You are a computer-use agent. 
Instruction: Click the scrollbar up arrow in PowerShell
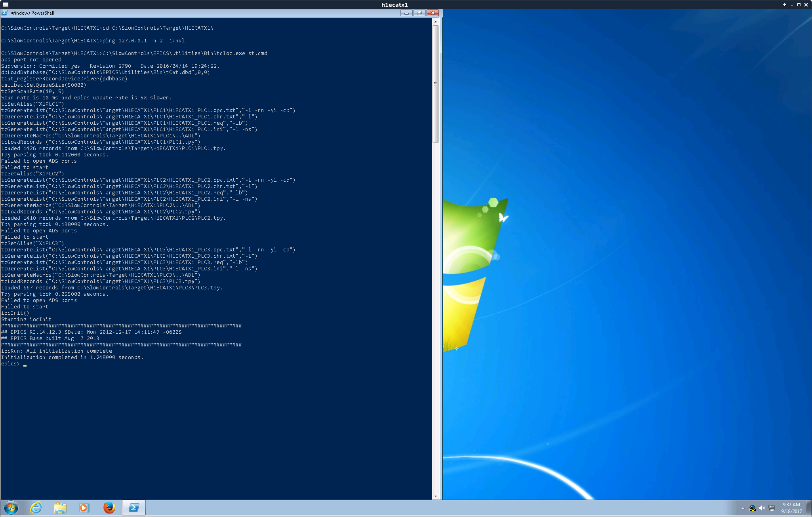tap(436, 22)
